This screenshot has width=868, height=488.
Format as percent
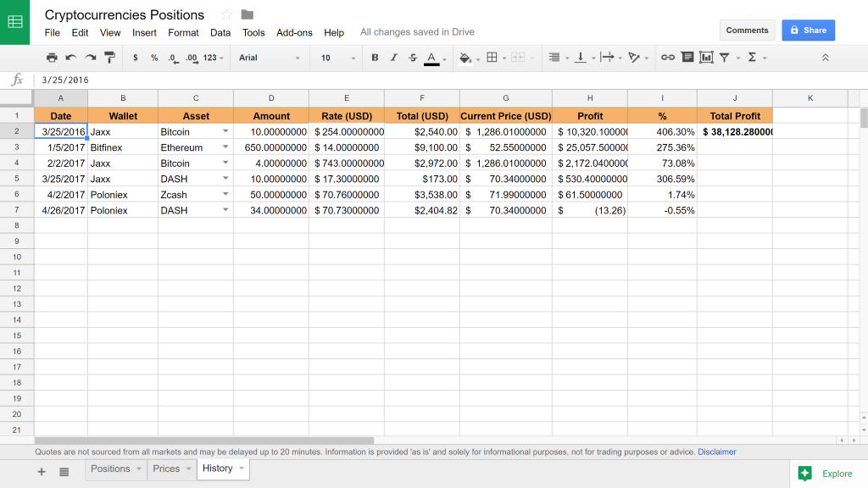pos(154,58)
